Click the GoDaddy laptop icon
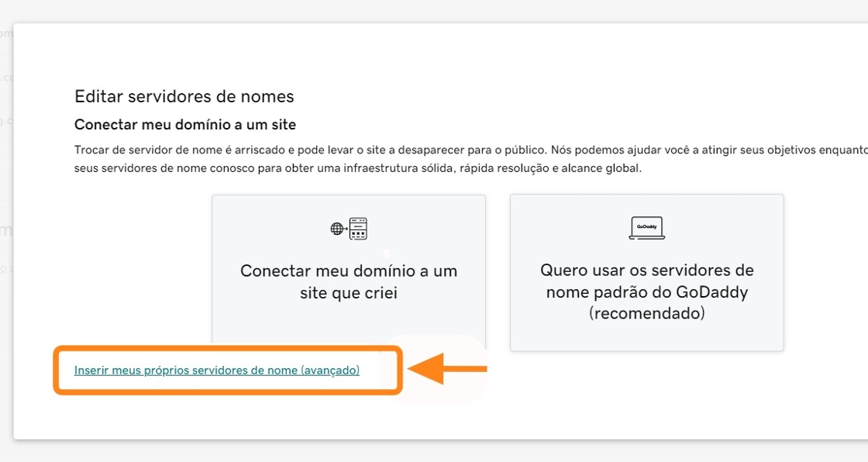This screenshot has height=462, width=868. point(646,228)
